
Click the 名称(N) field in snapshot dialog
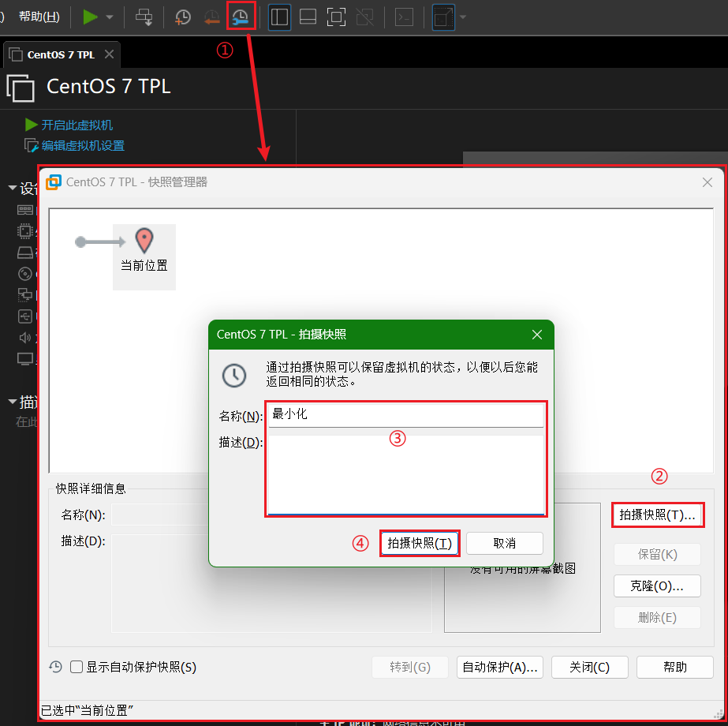click(405, 415)
